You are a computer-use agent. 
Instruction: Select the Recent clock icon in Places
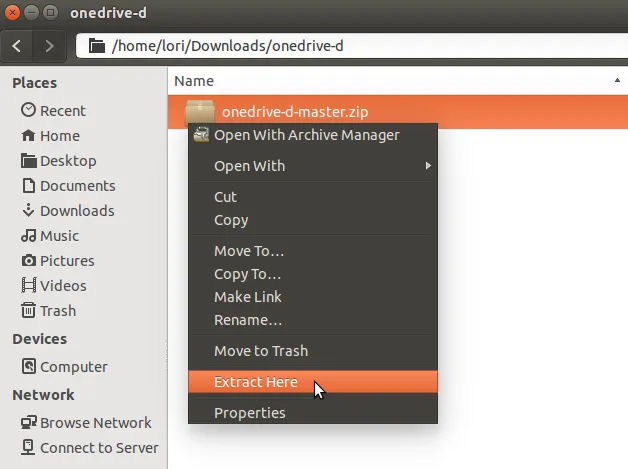28,110
